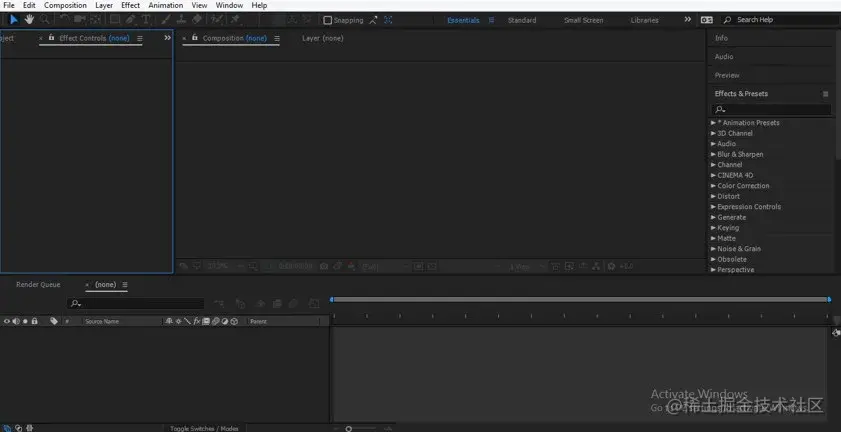This screenshot has width=841, height=432.
Task: Select the Hand tool
Action: coord(29,20)
